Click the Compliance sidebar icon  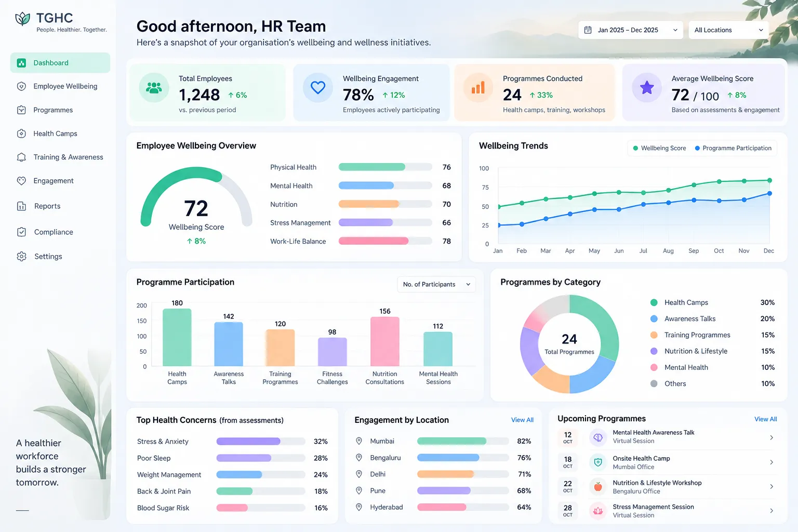pyautogui.click(x=21, y=232)
